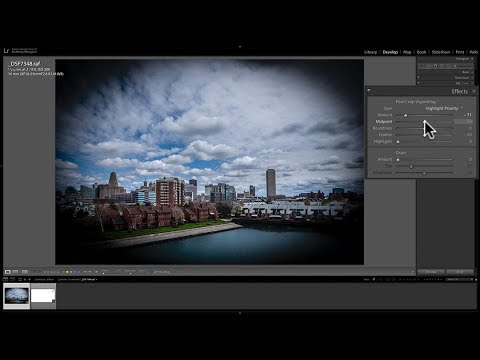Open the toolbar content dropdown arrow
This screenshot has width=480, height=360.
(x=412, y=272)
